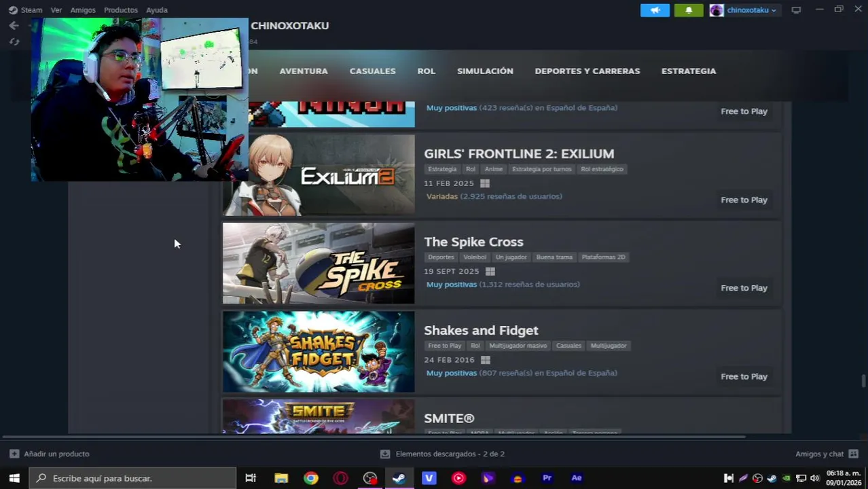Open the SMITE® game title

449,418
